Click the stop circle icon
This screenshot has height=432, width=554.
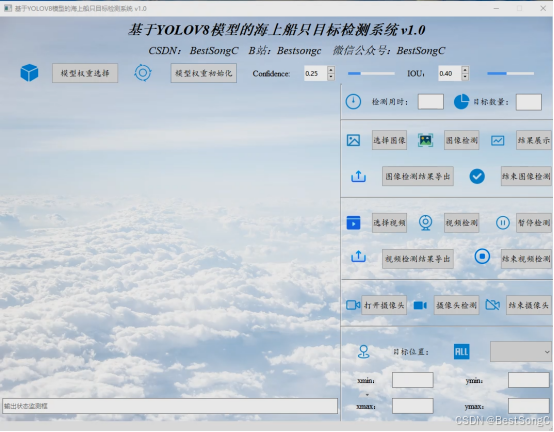[x=482, y=256]
